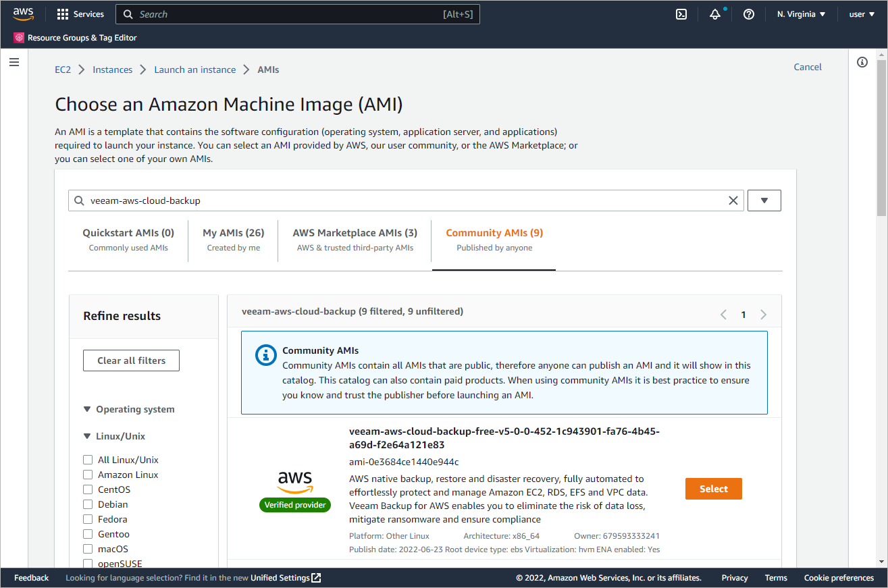Viewport: 888px width, 588px height.
Task: Open the info panel icon
Action: (x=862, y=62)
